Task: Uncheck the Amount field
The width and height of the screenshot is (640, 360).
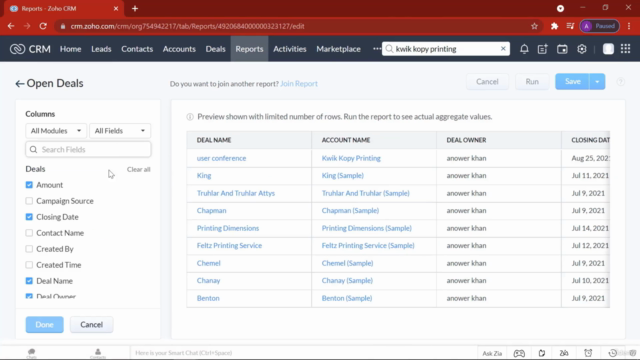Action: point(29,185)
